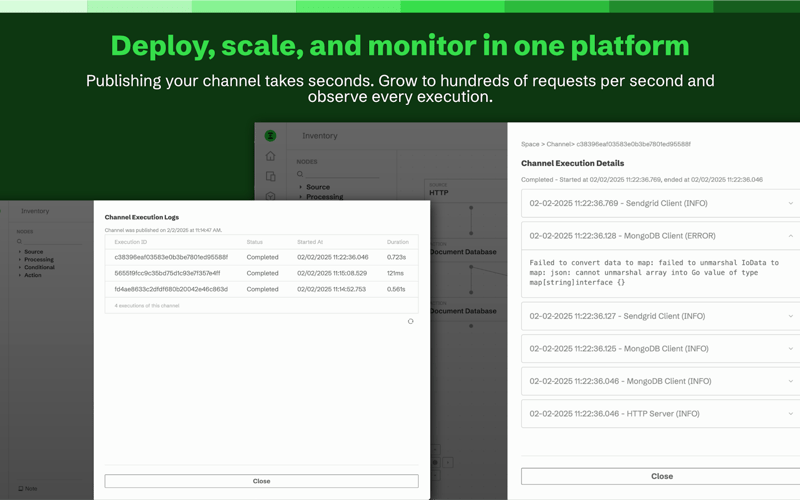Open execution 565519fcc9c35bd75d1c93e71357e4ff row
Viewport: 800px width, 500px height.
pyautogui.click(x=261, y=273)
